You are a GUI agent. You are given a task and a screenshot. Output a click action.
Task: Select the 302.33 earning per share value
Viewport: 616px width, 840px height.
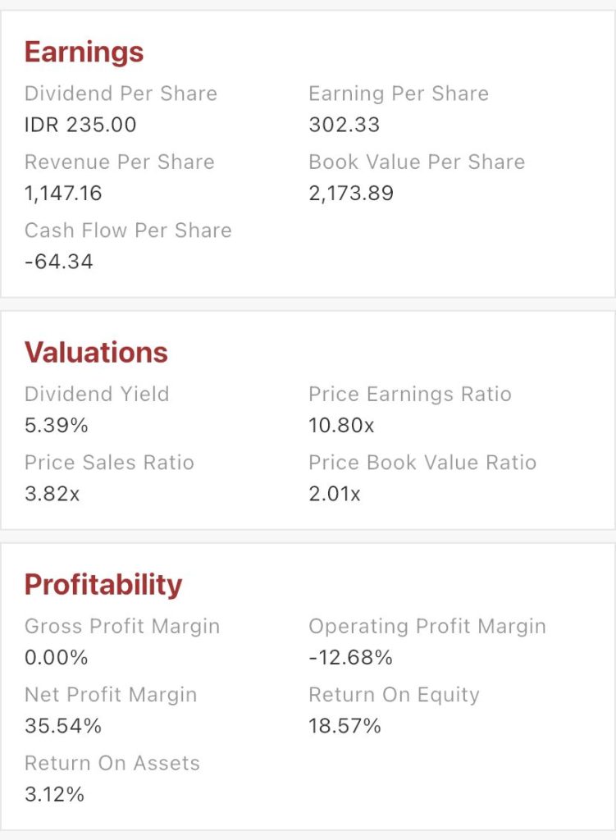pyautogui.click(x=344, y=125)
